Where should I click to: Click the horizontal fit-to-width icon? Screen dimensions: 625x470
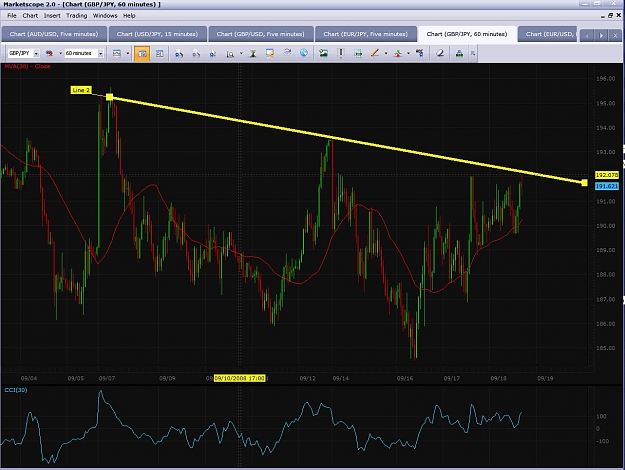358,53
